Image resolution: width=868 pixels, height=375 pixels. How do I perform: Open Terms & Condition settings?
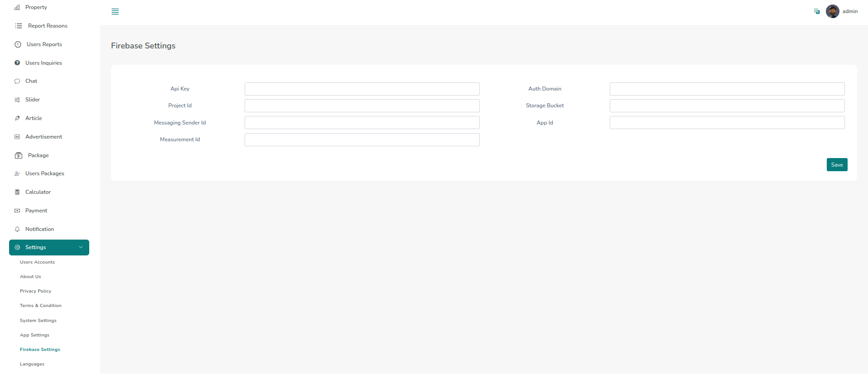[x=41, y=306]
